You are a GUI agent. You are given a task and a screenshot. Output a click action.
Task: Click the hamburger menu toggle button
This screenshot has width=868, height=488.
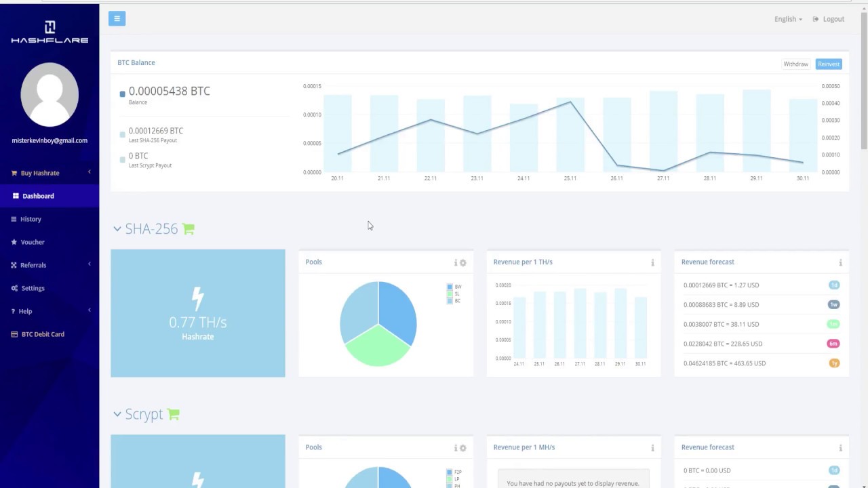(117, 18)
